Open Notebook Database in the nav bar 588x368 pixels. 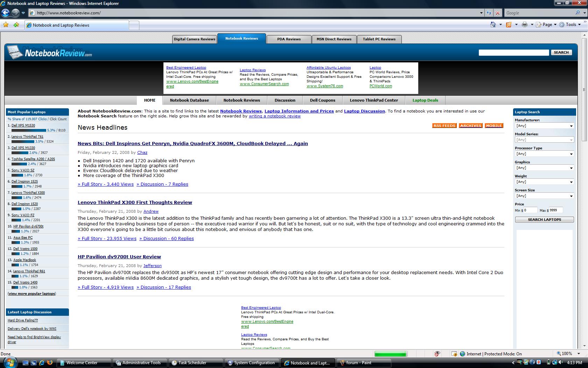(189, 100)
